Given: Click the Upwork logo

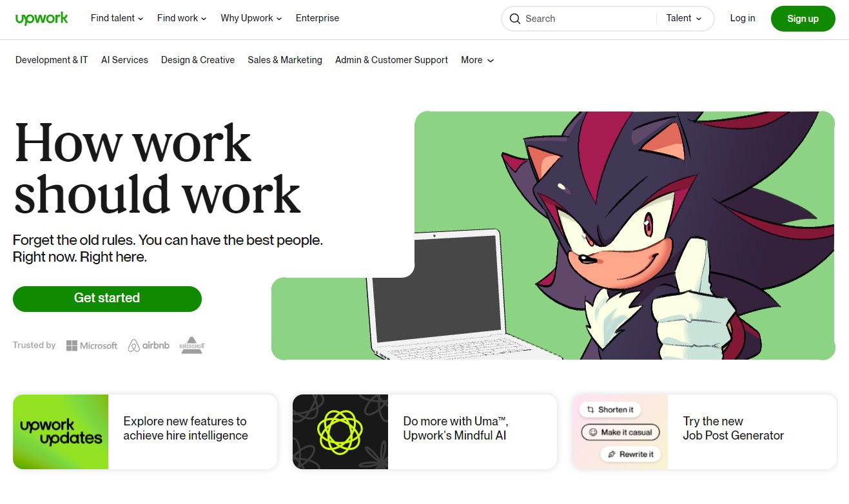Looking at the screenshot, I should pyautogui.click(x=42, y=19).
